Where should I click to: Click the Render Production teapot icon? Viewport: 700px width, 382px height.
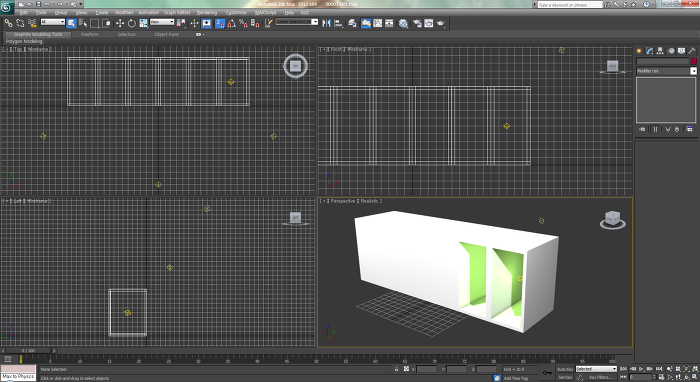[x=441, y=23]
